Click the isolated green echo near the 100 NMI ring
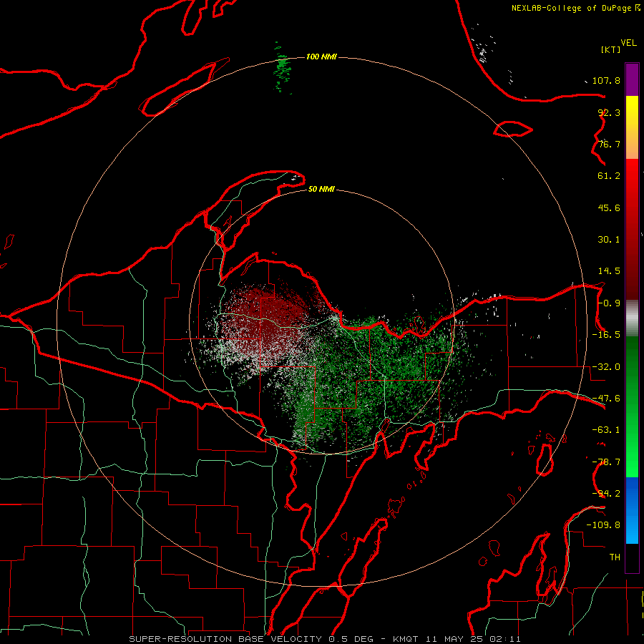The width and height of the screenshot is (644, 644). (283, 67)
